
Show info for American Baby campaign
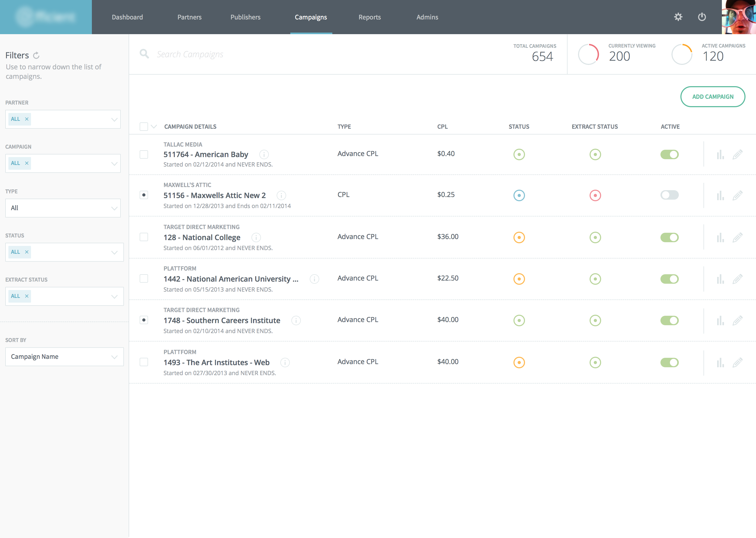pos(264,154)
